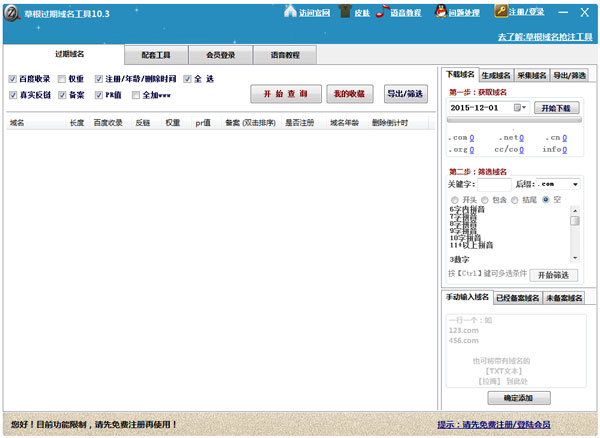Switch to 生成域名 side tab

(x=496, y=75)
